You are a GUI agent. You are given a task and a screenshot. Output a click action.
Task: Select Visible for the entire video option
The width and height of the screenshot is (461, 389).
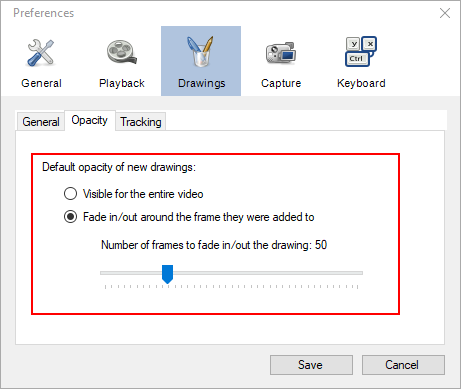70,194
